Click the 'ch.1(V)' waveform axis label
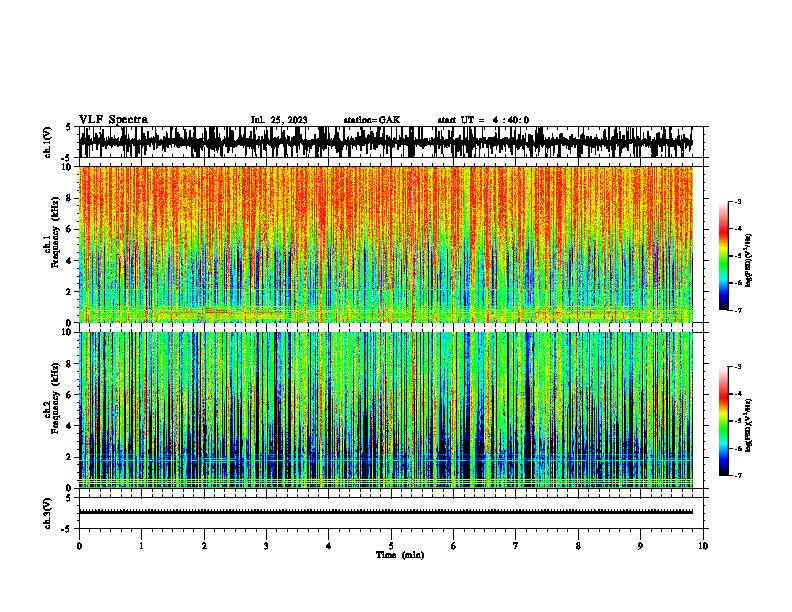Image resolution: width=792 pixels, height=612 pixels. (48, 142)
